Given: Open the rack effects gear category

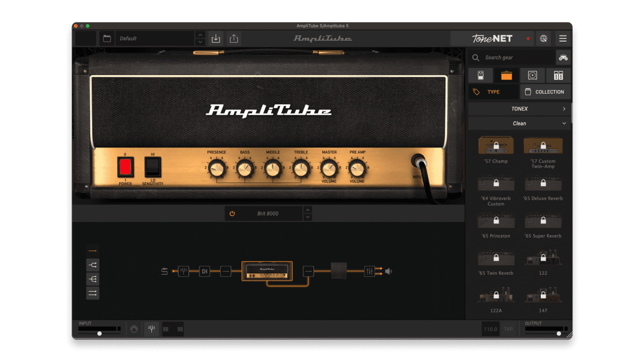Looking at the screenshot, I should click(x=557, y=75).
